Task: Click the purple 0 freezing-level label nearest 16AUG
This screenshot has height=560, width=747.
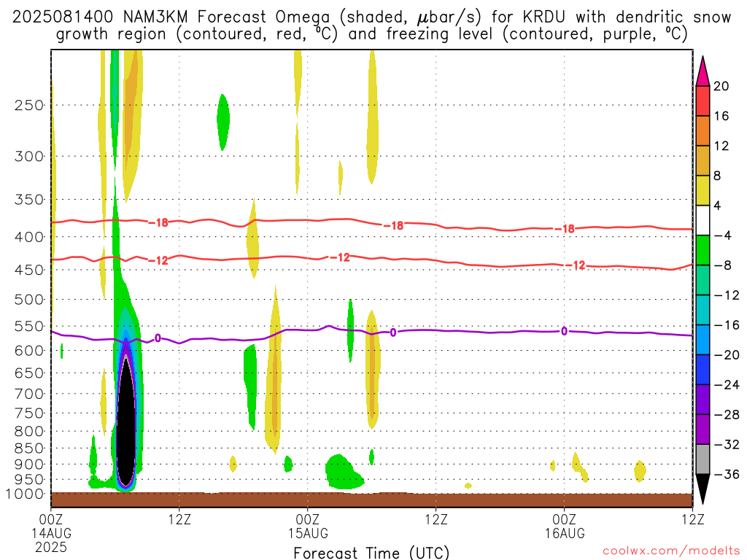Action: [564, 331]
